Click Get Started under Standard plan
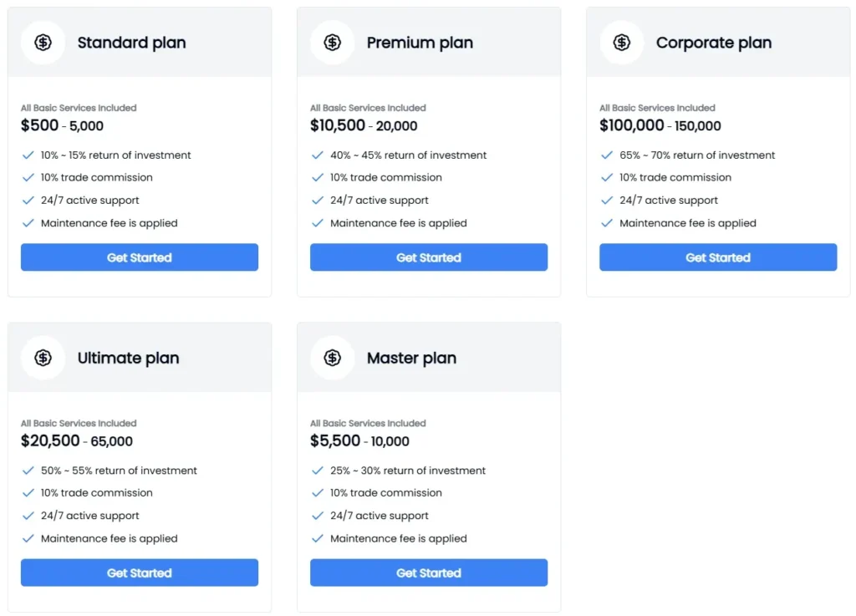Viewport: 856px width, 616px height. [140, 257]
